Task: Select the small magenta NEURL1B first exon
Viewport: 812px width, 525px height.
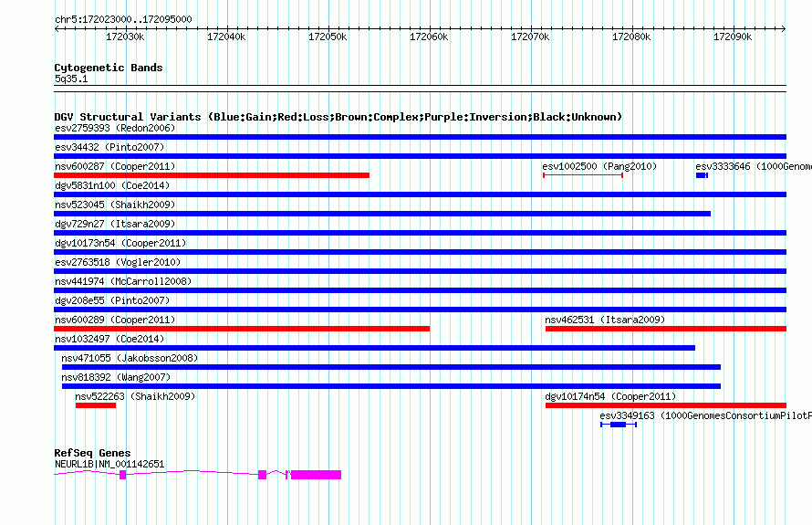Action: tap(123, 475)
